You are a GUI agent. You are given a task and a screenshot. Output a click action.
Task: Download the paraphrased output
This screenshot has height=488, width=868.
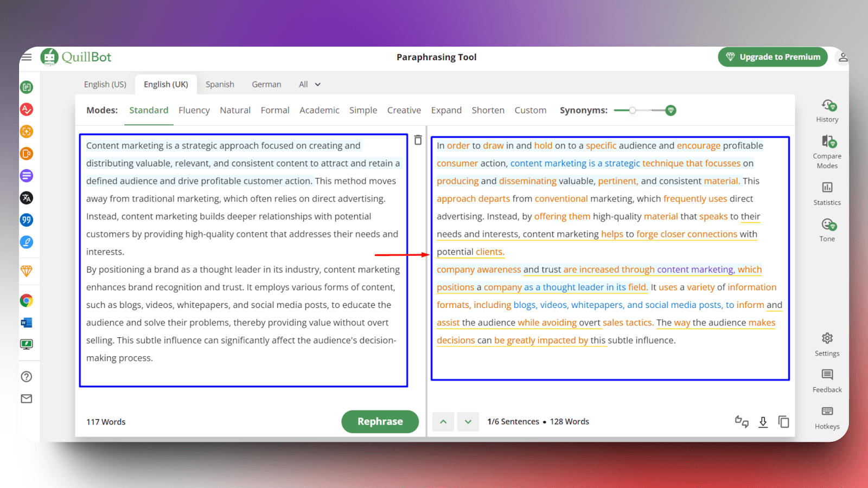763,422
